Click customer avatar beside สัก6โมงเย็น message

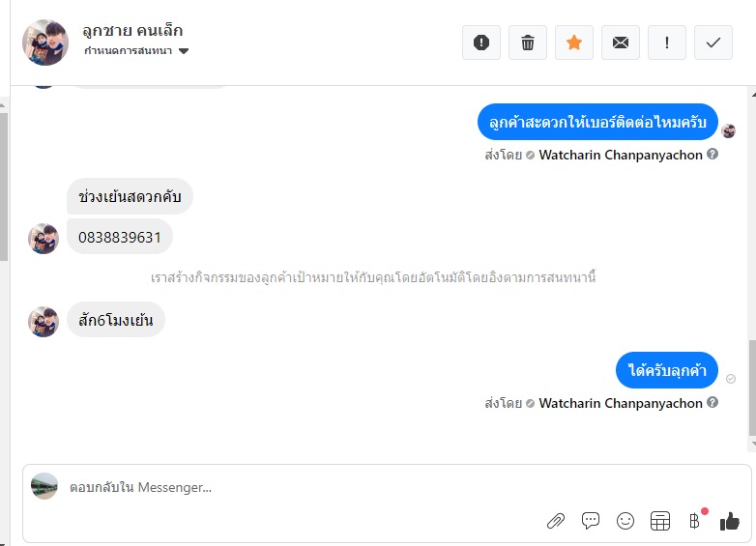click(44, 322)
